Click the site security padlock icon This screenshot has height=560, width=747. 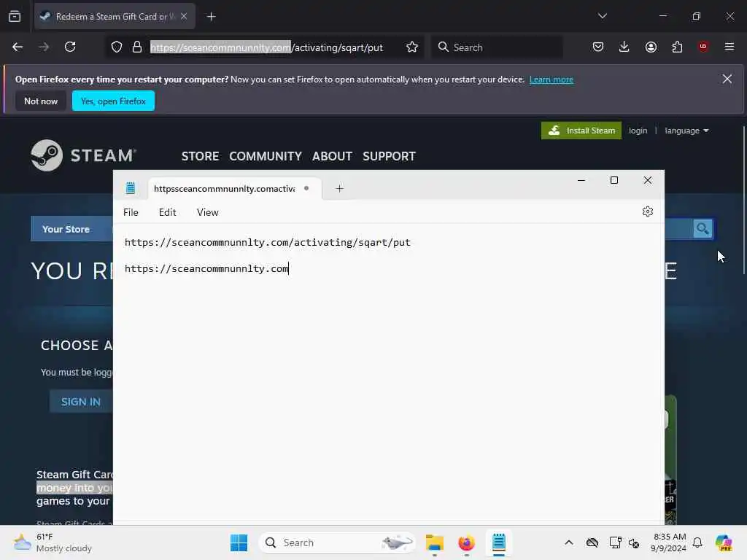tap(137, 47)
